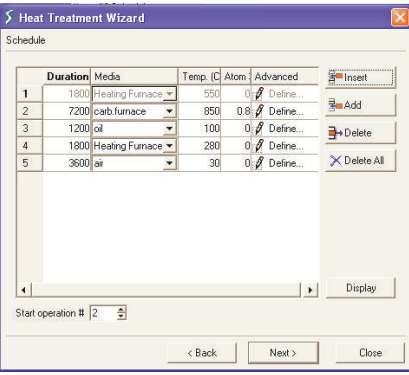Viewport: 409px width, 375px height.
Task: Select row header 1
Action: coord(30,94)
